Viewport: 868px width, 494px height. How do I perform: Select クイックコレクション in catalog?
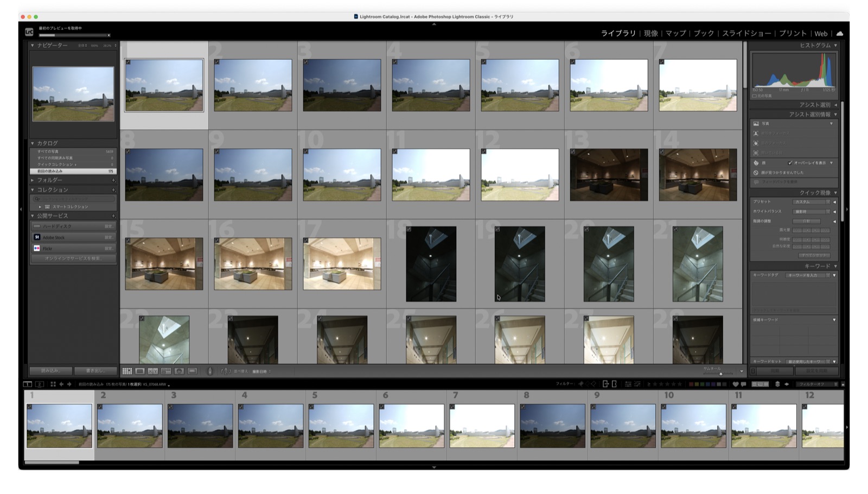tap(73, 164)
